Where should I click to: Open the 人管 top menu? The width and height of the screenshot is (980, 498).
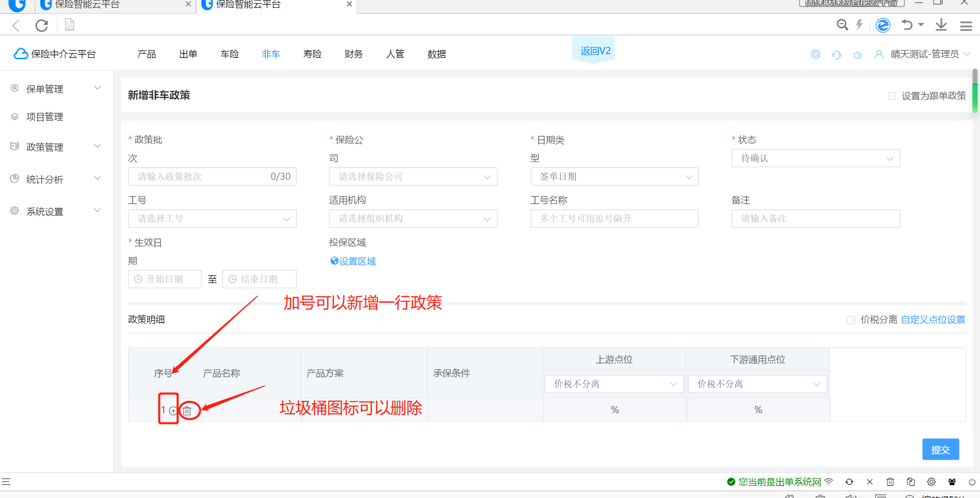[395, 54]
